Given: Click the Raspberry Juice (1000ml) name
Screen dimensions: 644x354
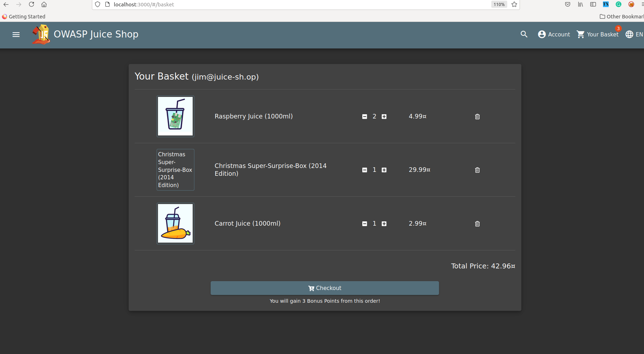Looking at the screenshot, I should (254, 116).
